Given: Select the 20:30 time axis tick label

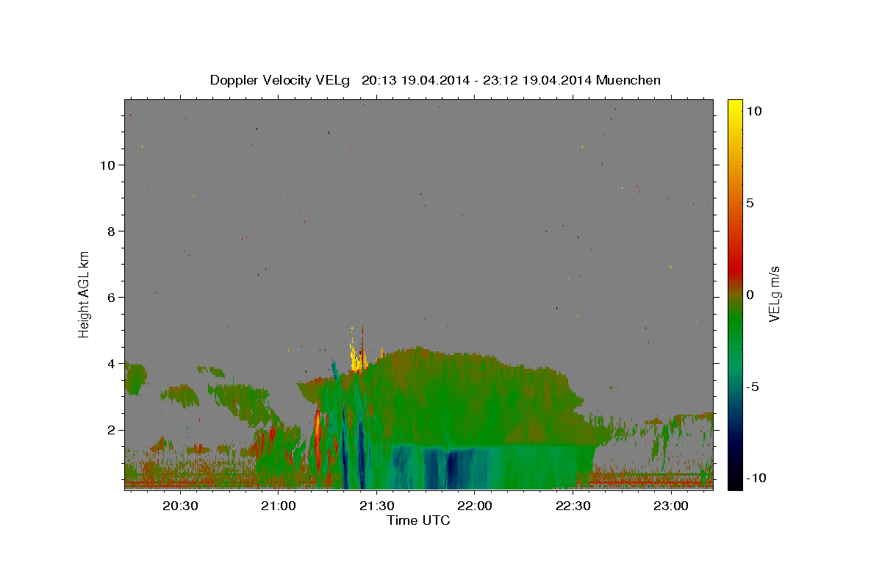Looking at the screenshot, I should point(180,506).
